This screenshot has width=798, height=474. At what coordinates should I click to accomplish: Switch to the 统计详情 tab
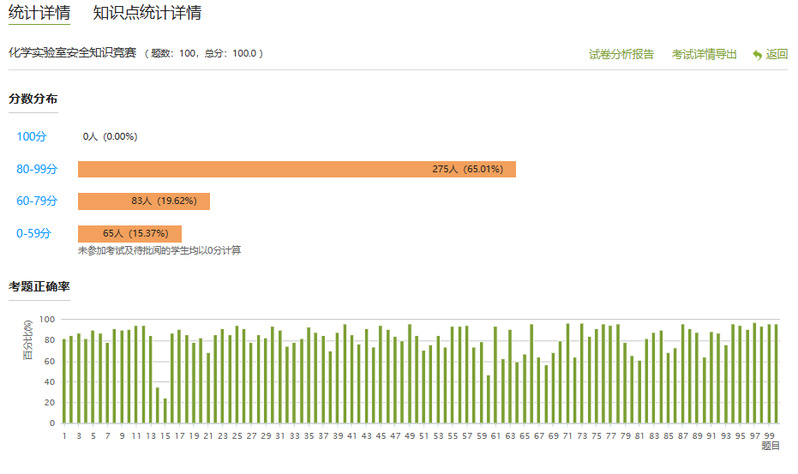click(39, 13)
